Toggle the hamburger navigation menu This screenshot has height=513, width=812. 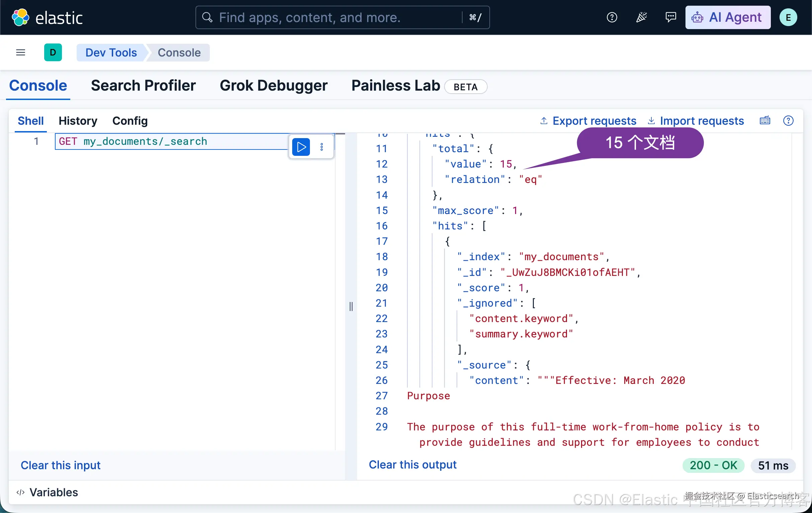tap(20, 53)
